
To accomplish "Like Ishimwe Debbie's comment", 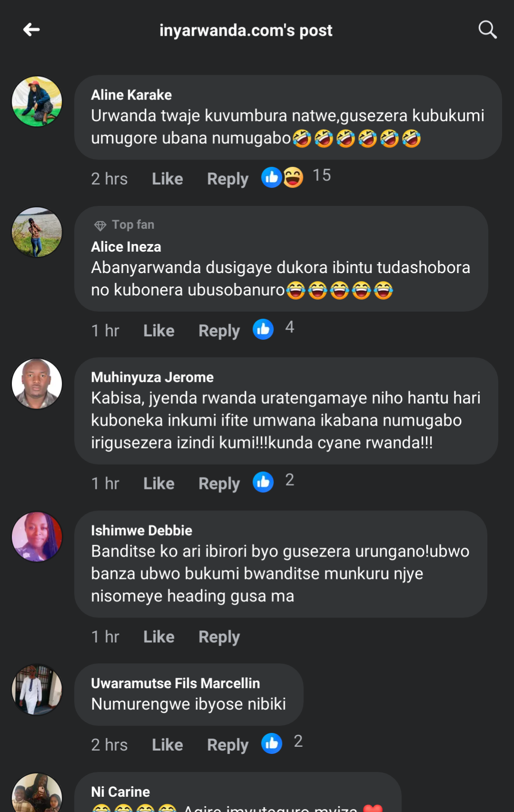I will pos(159,637).
